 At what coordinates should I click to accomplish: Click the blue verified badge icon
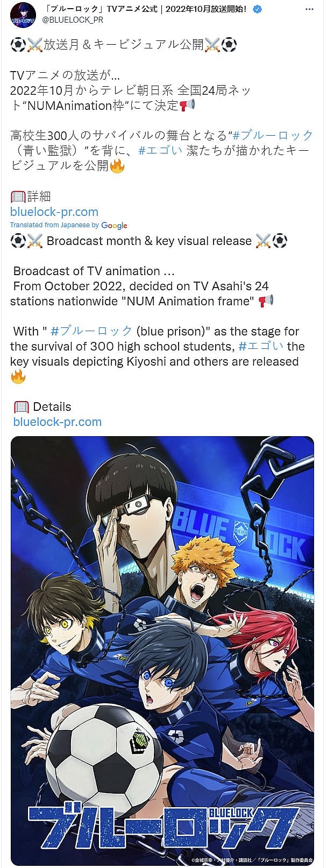click(258, 9)
